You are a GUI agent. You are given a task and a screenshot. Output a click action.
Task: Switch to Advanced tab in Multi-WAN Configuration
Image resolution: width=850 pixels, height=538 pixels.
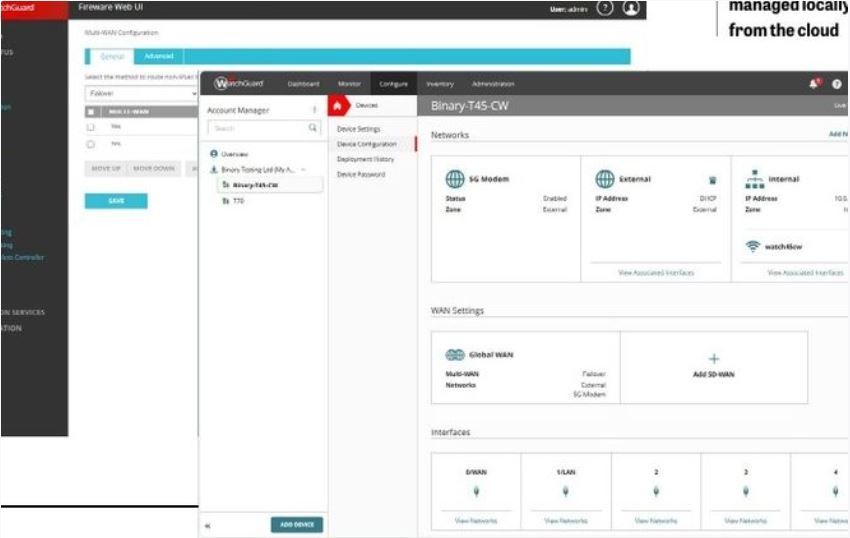click(159, 56)
